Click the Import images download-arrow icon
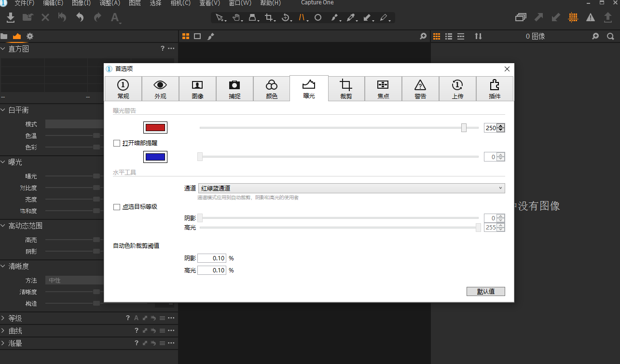Viewport: 620px width, 364px height. click(11, 17)
